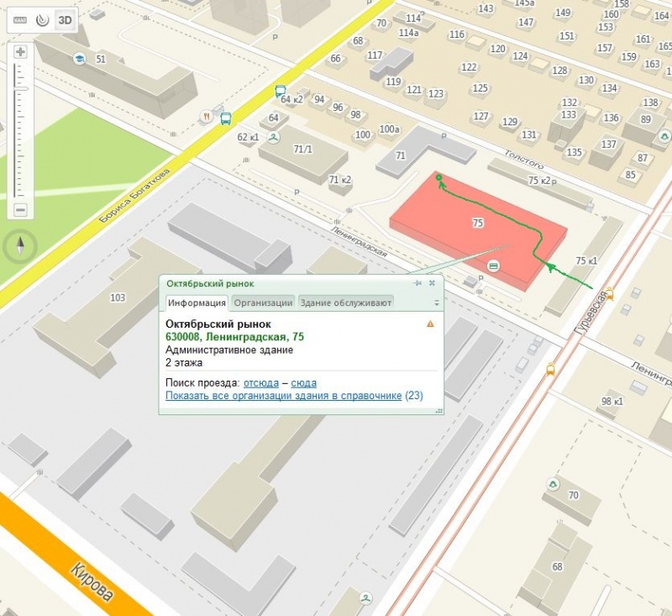This screenshot has width=672, height=616.
Task: Pin the Октябрьский рынок info popup
Action: click(417, 283)
